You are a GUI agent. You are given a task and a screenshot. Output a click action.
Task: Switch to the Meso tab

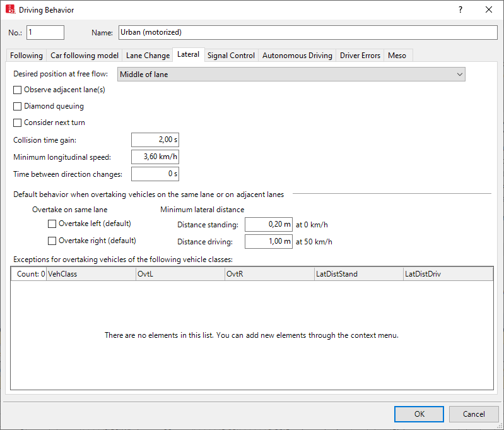pyautogui.click(x=397, y=56)
